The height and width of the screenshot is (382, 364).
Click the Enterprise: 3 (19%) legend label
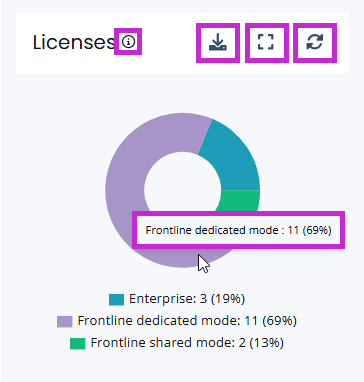pyautogui.click(x=187, y=299)
